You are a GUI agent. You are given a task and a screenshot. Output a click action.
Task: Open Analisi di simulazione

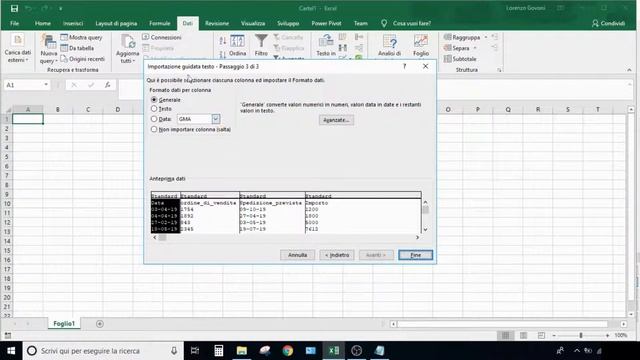coord(389,45)
